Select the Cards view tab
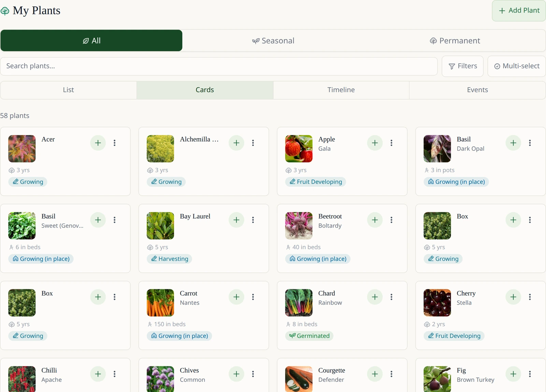Image resolution: width=546 pixels, height=392 pixels. [x=205, y=90]
